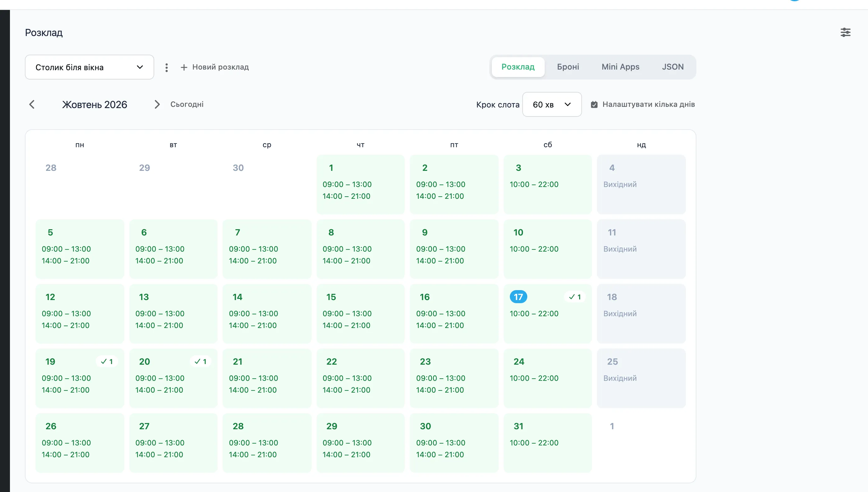
Task: Select the day-off cell for day 18
Action: [641, 314]
